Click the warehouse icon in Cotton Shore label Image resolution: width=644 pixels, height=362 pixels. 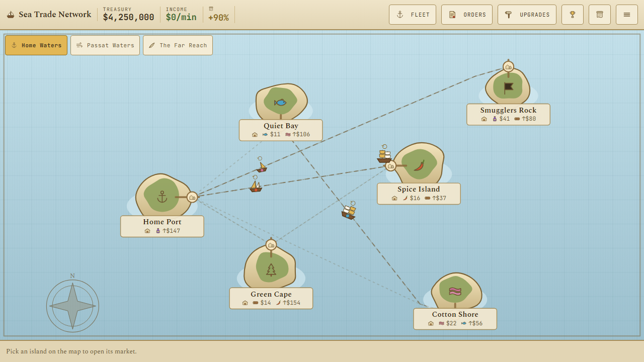click(x=431, y=324)
